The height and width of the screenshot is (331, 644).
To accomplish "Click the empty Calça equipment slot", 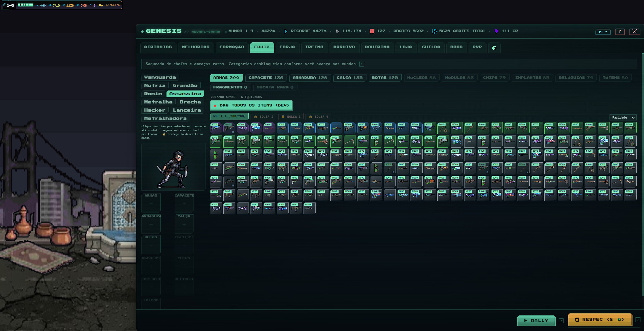I will (x=184, y=224).
